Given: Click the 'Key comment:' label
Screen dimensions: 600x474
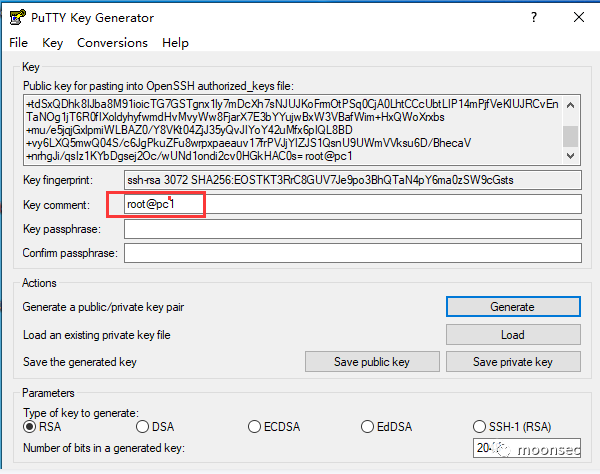Looking at the screenshot, I should [56, 205].
